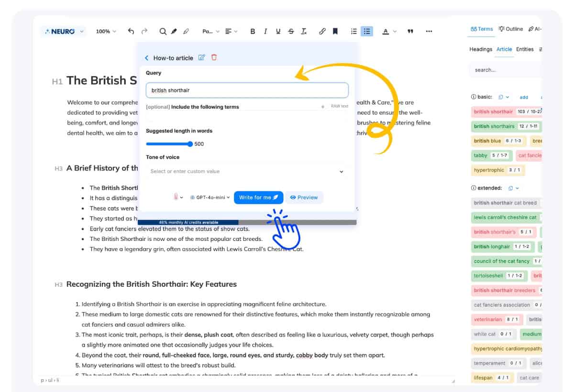Click the include following terms input field
The image size is (574, 392).
pyautogui.click(x=247, y=117)
